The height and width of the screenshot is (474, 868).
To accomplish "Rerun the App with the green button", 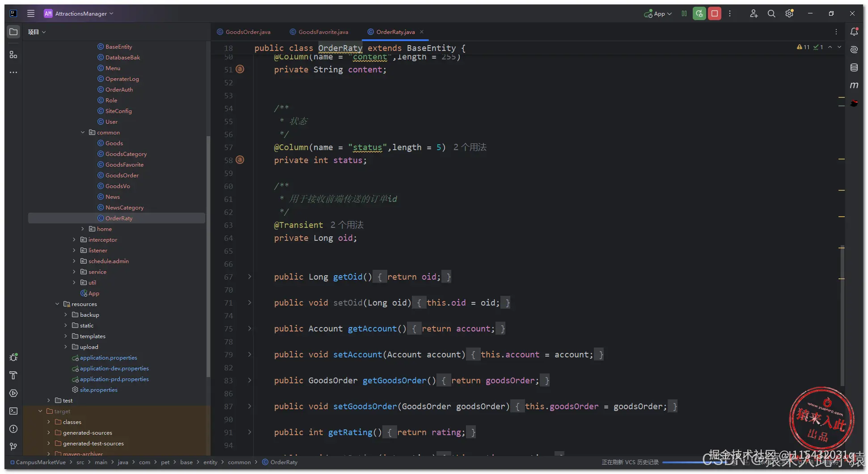I will click(699, 13).
